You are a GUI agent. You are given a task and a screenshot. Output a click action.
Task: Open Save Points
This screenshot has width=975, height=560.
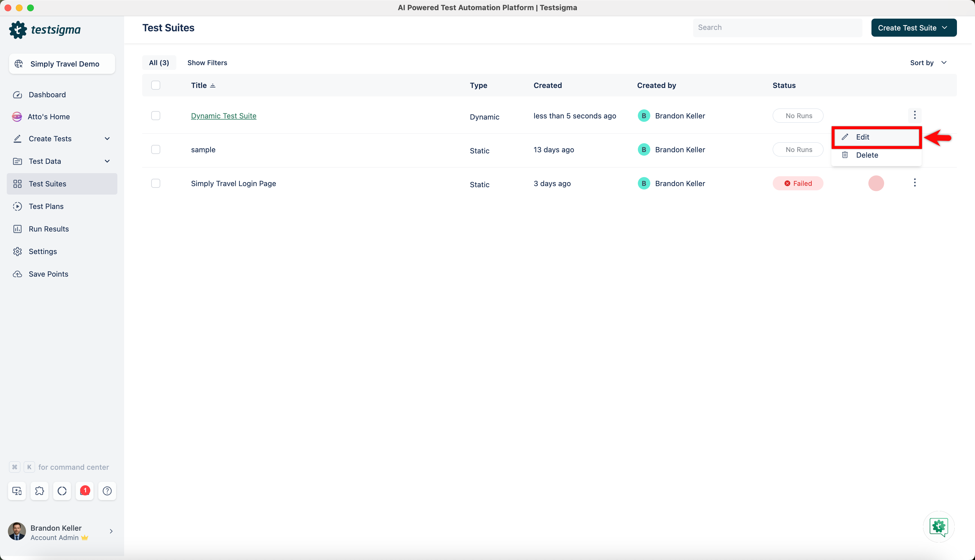click(x=49, y=274)
